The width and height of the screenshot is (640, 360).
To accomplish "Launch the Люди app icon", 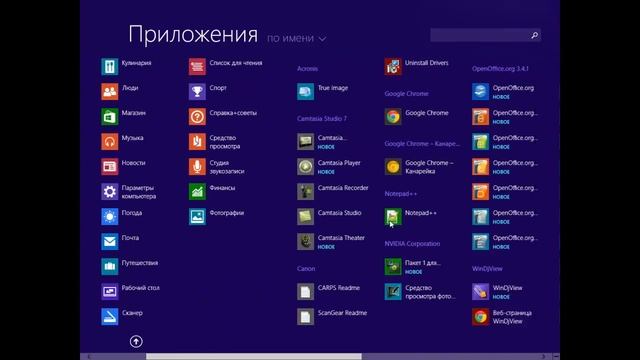I will tap(109, 91).
